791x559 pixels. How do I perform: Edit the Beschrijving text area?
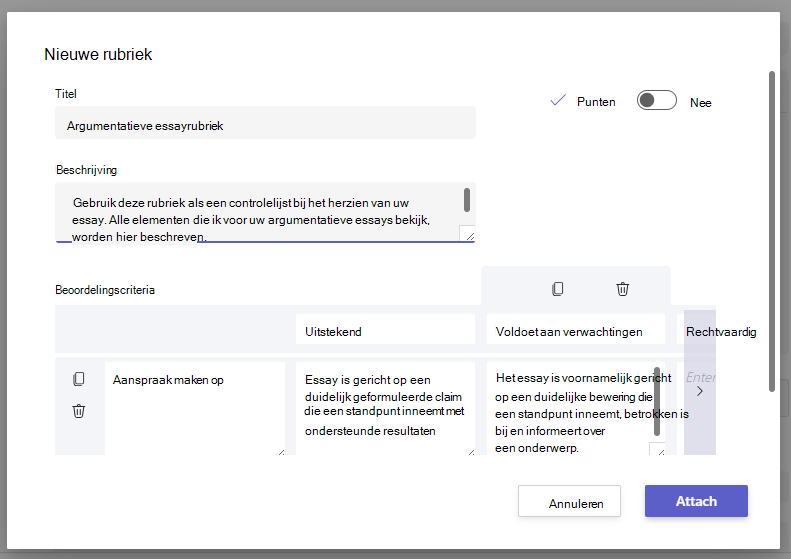click(x=265, y=212)
